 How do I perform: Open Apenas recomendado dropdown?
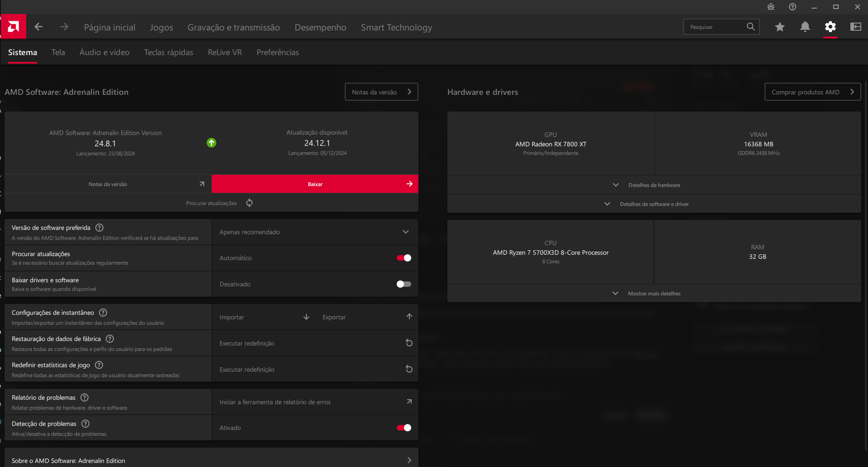pyautogui.click(x=315, y=232)
